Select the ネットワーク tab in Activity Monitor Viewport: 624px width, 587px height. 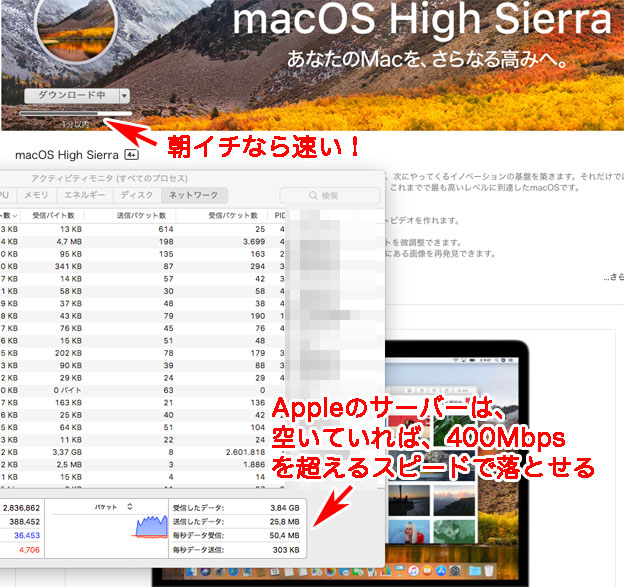pos(194,195)
